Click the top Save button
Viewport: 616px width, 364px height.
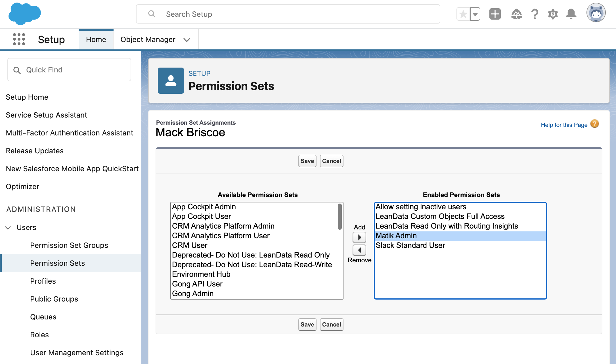point(307,161)
